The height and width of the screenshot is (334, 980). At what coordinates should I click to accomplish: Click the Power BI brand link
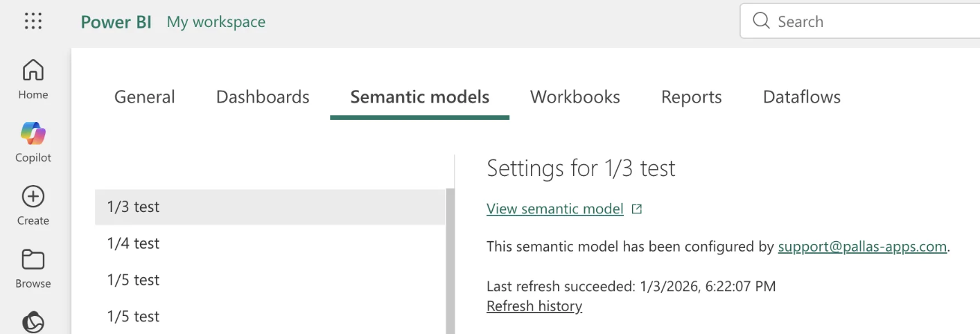click(116, 22)
